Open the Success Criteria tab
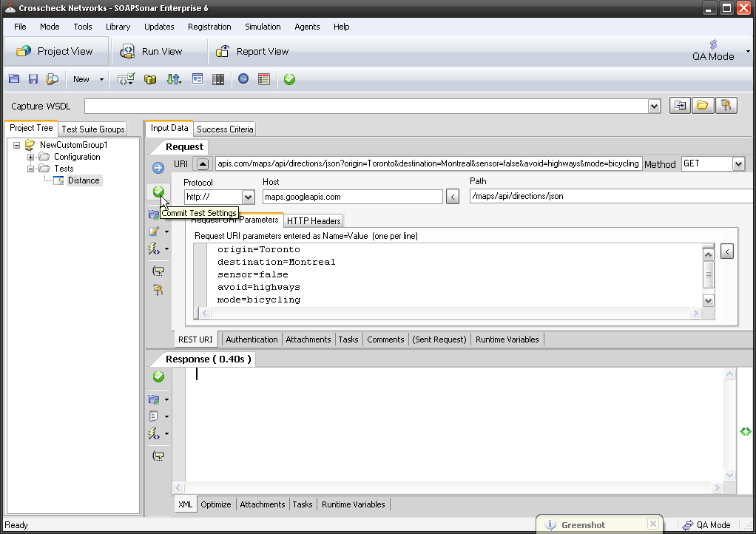Screen dimensions: 756x534 click(225, 129)
